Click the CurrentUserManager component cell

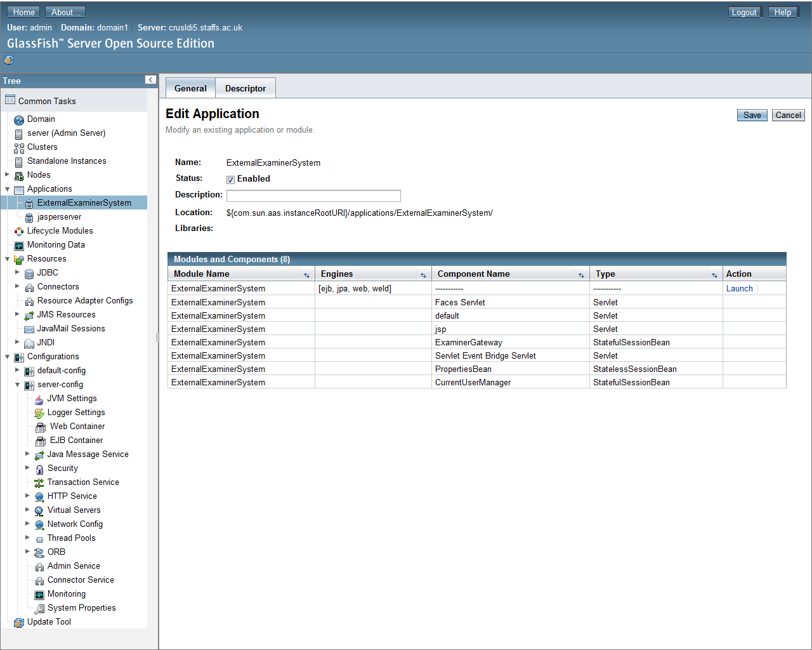tap(511, 382)
